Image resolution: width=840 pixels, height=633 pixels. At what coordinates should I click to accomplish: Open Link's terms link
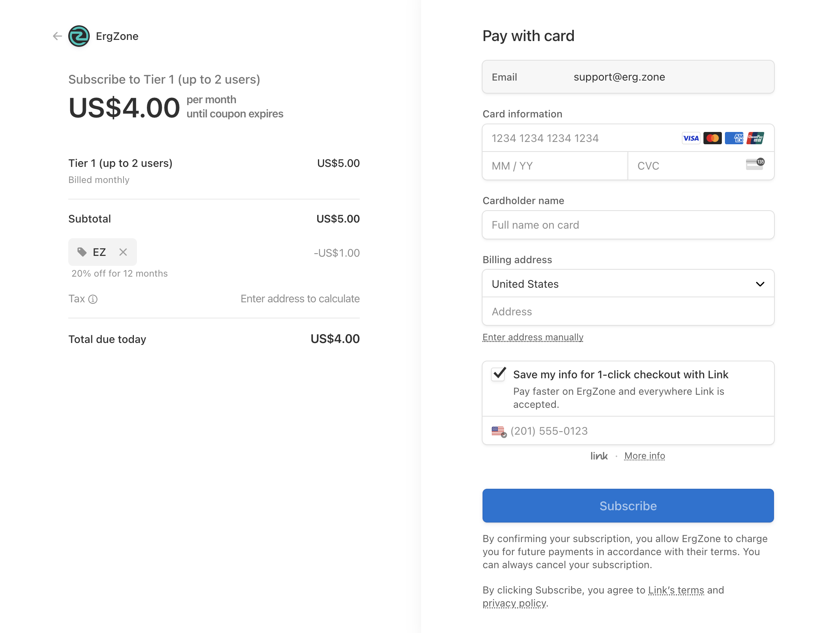[676, 590]
